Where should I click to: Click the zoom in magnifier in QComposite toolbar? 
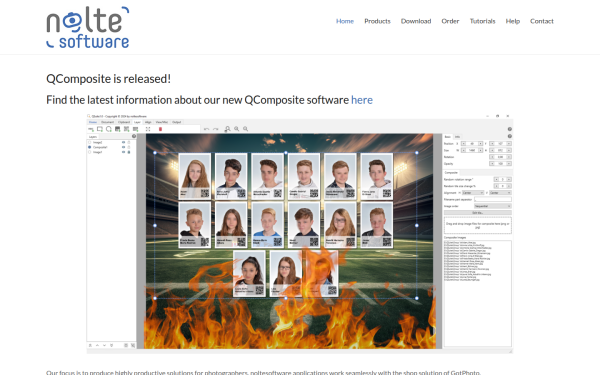(x=236, y=129)
